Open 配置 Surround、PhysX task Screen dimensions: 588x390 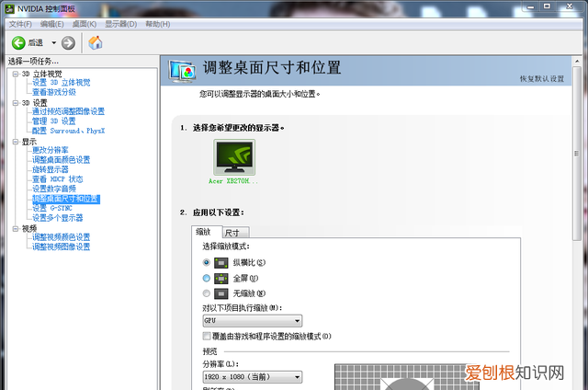(x=68, y=131)
